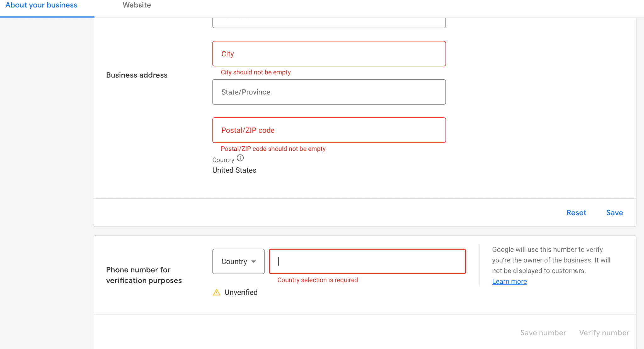Click the Reset button
The height and width of the screenshot is (349, 644).
576,212
